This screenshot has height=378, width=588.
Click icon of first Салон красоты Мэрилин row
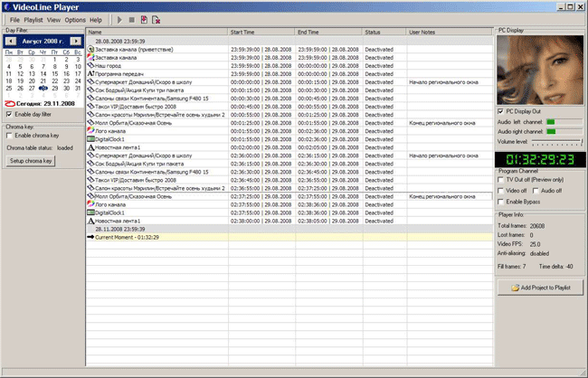coord(90,115)
